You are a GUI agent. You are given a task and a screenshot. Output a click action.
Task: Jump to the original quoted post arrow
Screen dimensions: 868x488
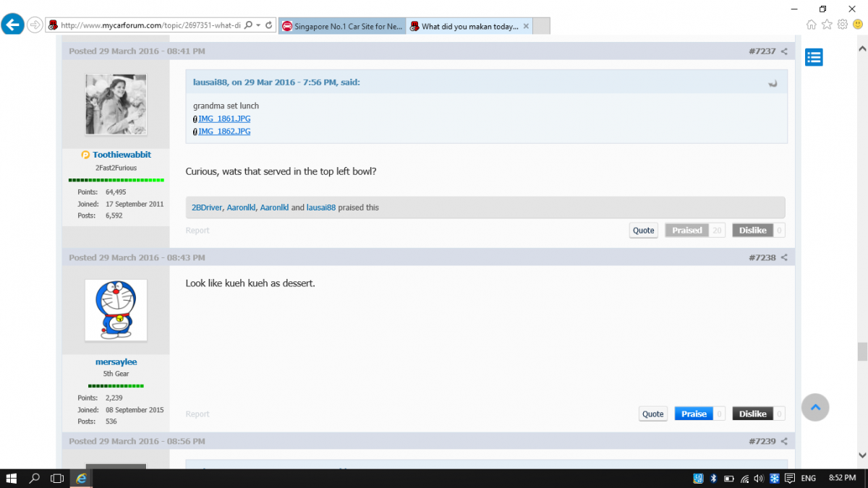tap(773, 83)
